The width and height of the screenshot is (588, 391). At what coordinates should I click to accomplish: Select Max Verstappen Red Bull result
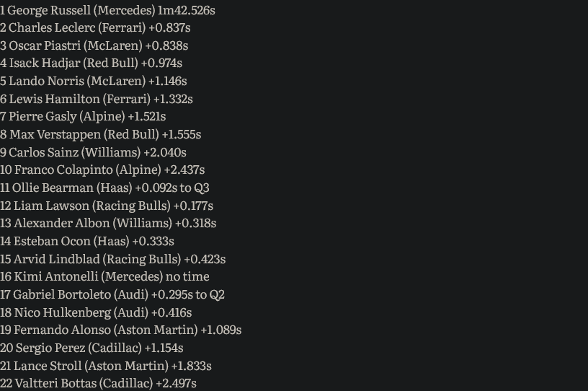pos(100,134)
